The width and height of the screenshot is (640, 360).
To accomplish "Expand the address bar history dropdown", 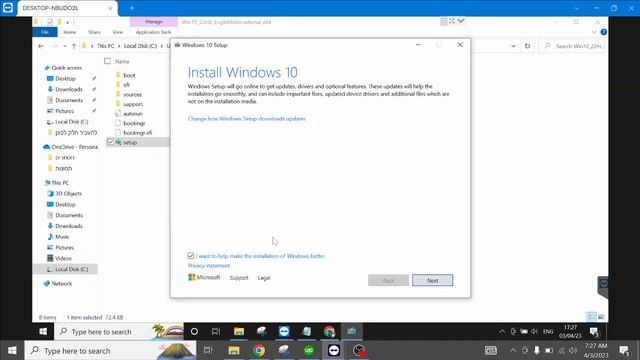I will pos(513,46).
